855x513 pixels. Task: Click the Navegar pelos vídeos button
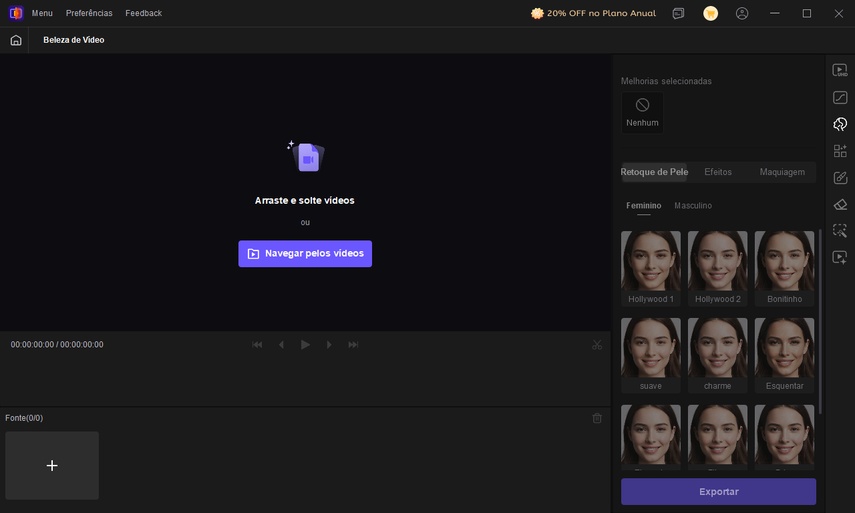click(x=305, y=254)
